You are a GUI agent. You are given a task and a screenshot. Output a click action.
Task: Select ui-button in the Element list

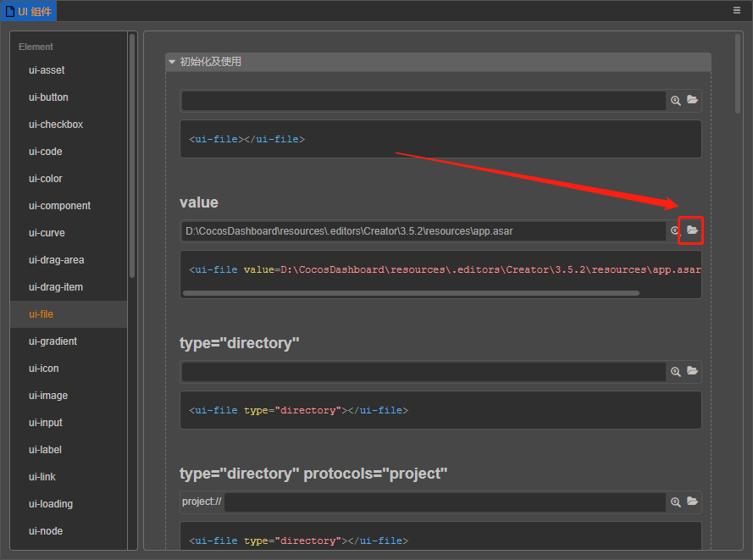[x=48, y=97]
